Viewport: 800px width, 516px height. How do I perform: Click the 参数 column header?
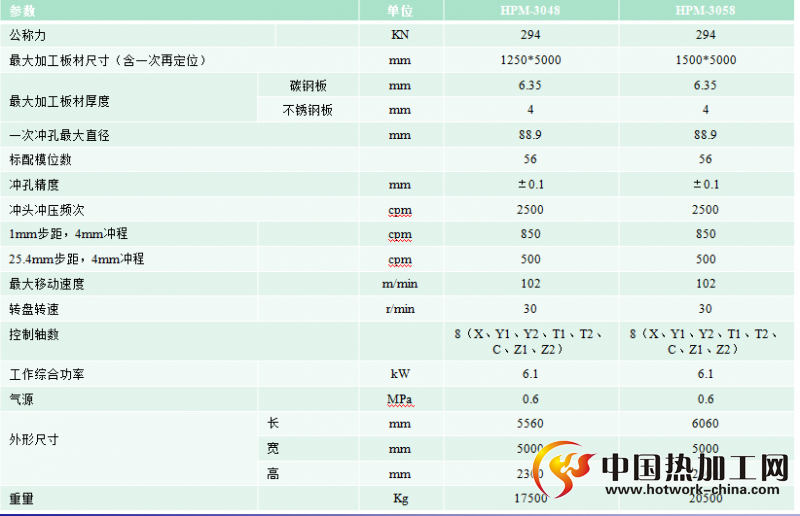coord(22,11)
